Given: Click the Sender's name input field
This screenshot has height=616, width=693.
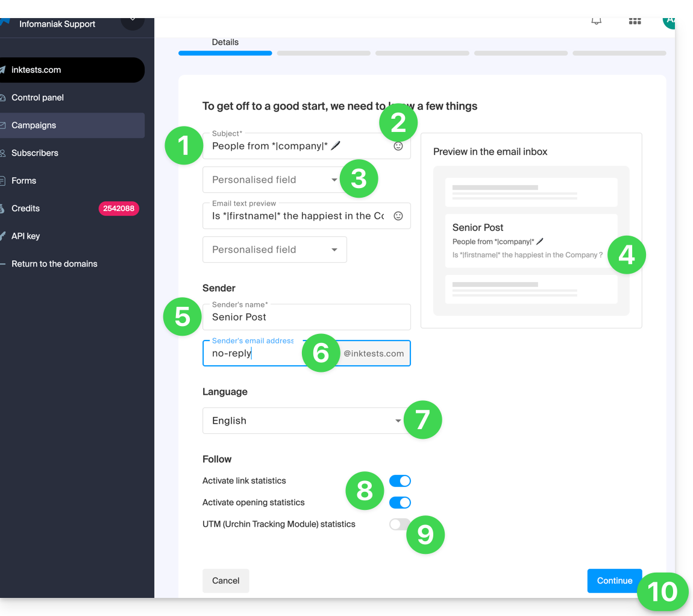Looking at the screenshot, I should click(306, 317).
